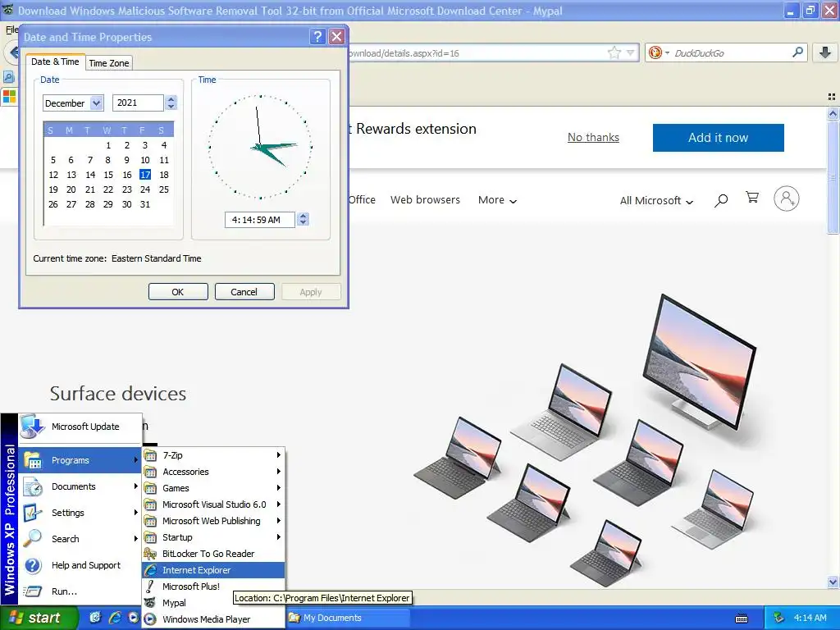Image resolution: width=840 pixels, height=630 pixels.
Task: Select December 1 on the calendar
Action: click(x=108, y=145)
